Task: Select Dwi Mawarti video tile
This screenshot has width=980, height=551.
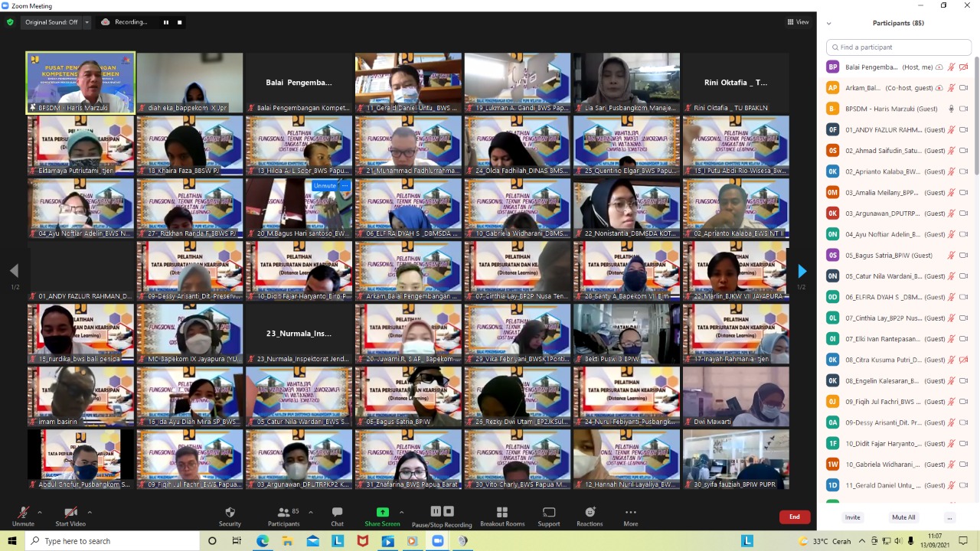Action: [736, 396]
